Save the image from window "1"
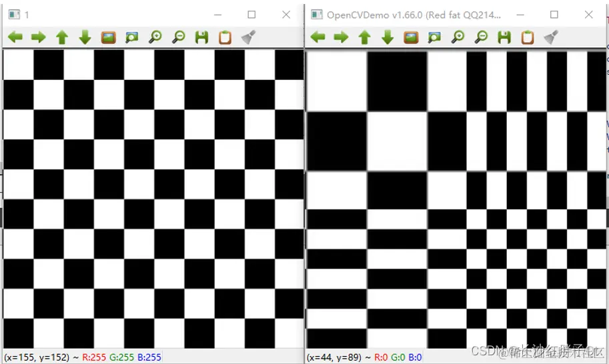Image resolution: width=609 pixels, height=364 pixels. 201,37
